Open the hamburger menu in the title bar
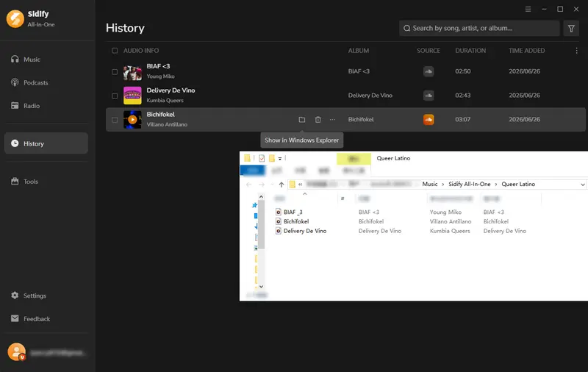Viewport: 588px width, 372px height. click(x=528, y=9)
